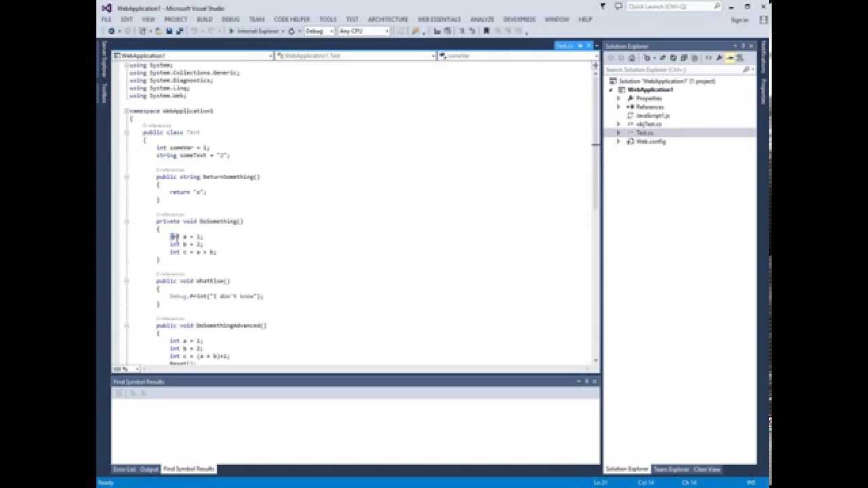Click the View Code icon in Solution Explorer
The height and width of the screenshot is (488, 868).
[x=709, y=58]
